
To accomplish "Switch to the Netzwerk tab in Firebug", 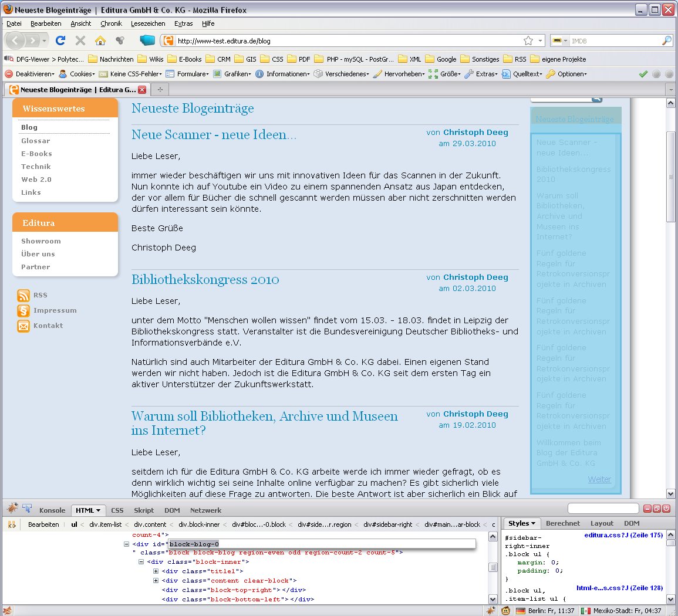I will [205, 510].
